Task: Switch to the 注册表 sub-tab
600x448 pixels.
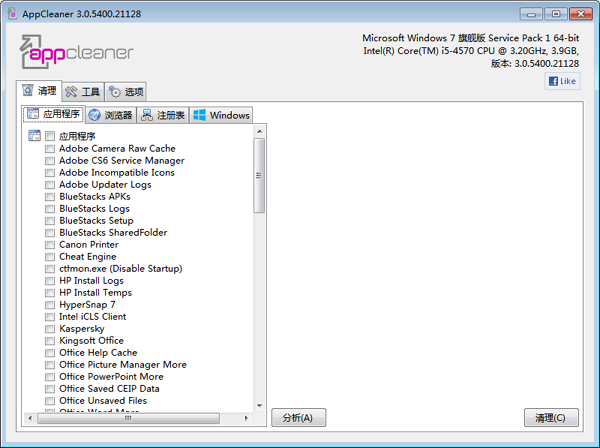Action: click(163, 115)
